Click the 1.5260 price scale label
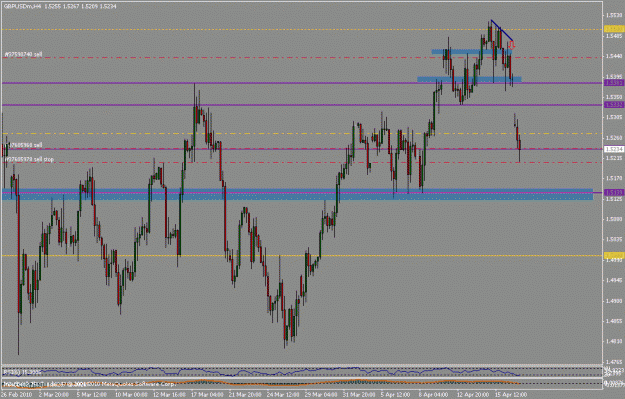The height and width of the screenshot is (399, 625). coord(614,138)
